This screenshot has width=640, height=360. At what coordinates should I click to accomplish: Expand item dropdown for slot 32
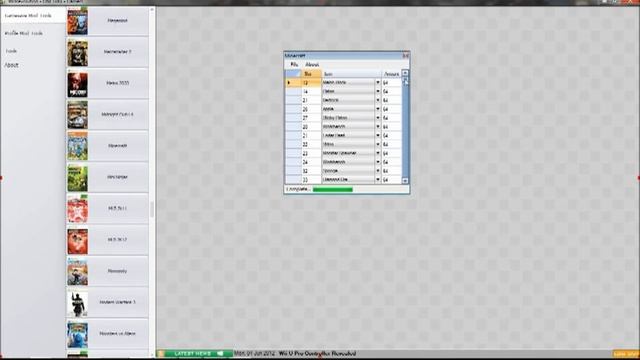[378, 171]
